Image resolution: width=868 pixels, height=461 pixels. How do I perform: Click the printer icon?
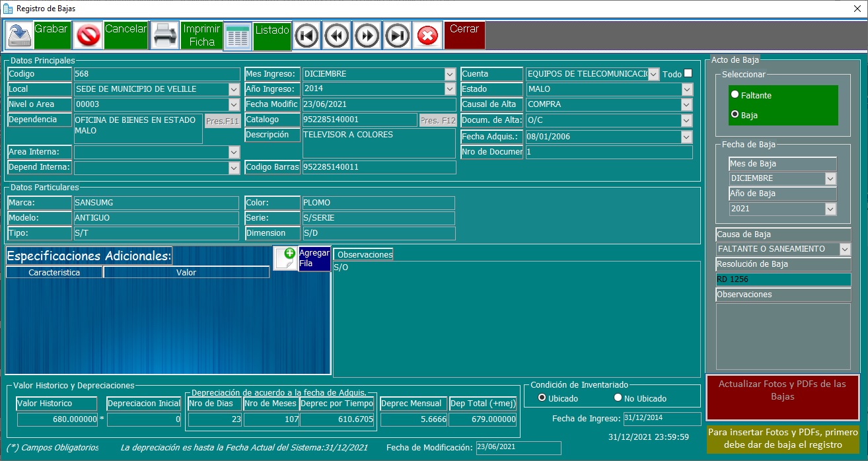click(164, 35)
